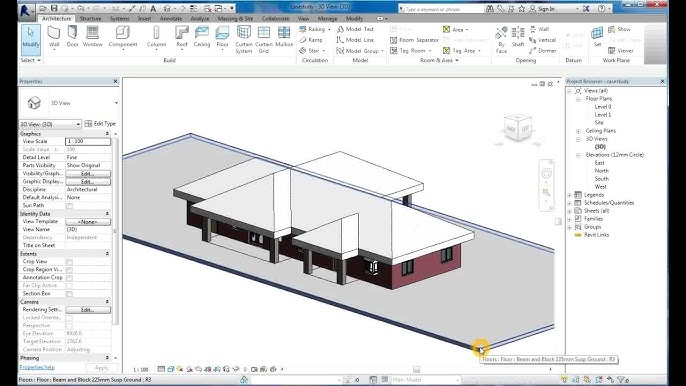The image size is (686, 386).
Task: Select the Floor tool
Action: coord(222,37)
